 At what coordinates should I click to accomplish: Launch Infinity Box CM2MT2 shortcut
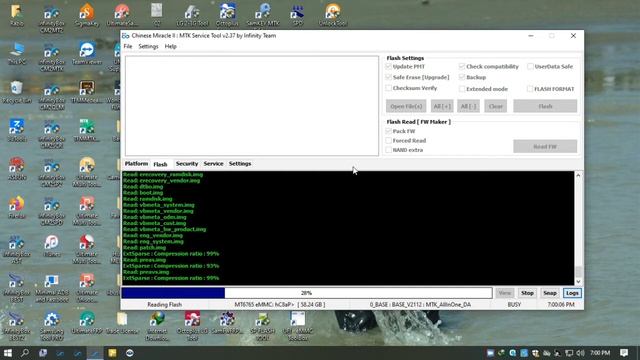point(51,19)
